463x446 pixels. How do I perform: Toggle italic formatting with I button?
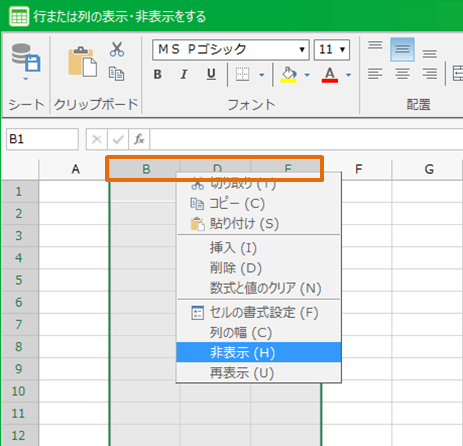pyautogui.click(x=184, y=74)
